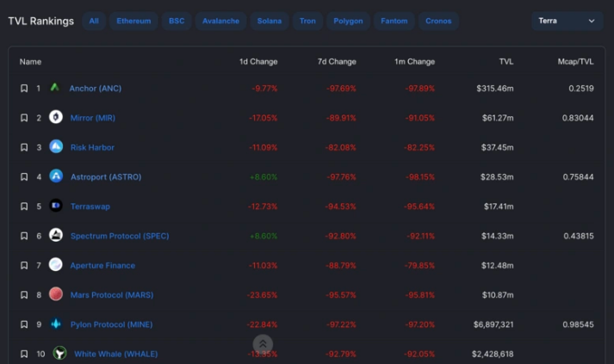
Task: Click the 0.98545 Mcap/TVL value
Action: click(x=578, y=324)
